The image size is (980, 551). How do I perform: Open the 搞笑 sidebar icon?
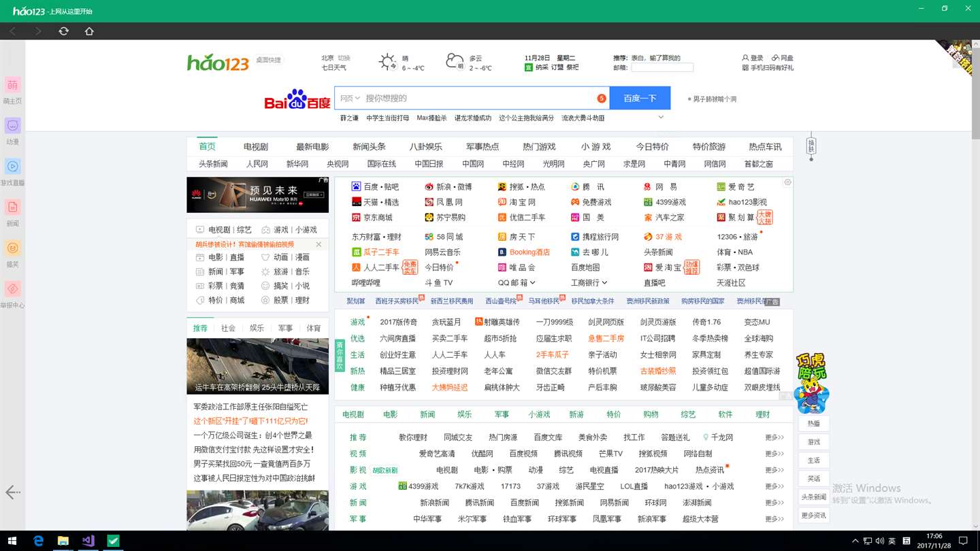12,248
